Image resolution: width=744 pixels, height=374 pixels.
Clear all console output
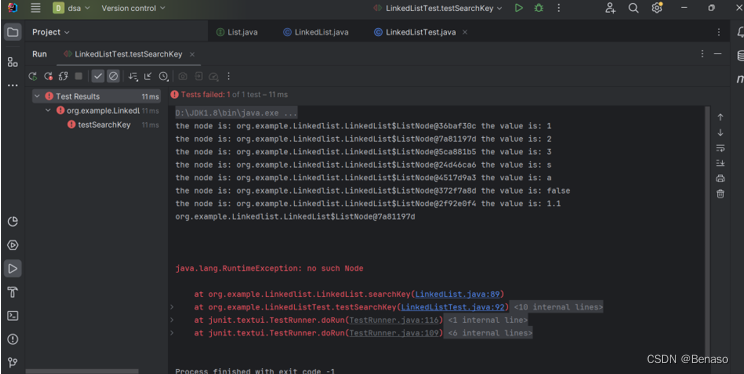[720, 194]
